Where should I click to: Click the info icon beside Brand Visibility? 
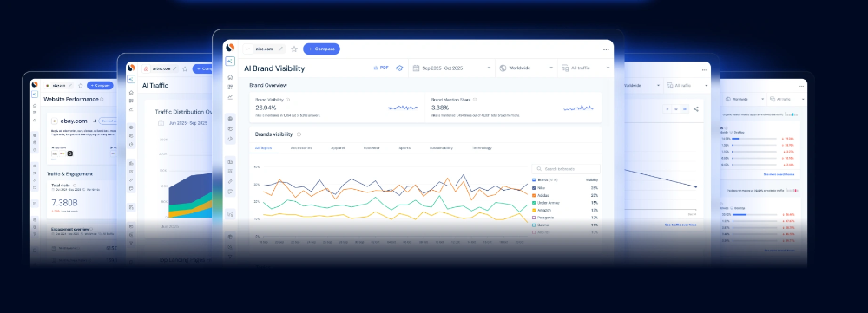[288, 100]
